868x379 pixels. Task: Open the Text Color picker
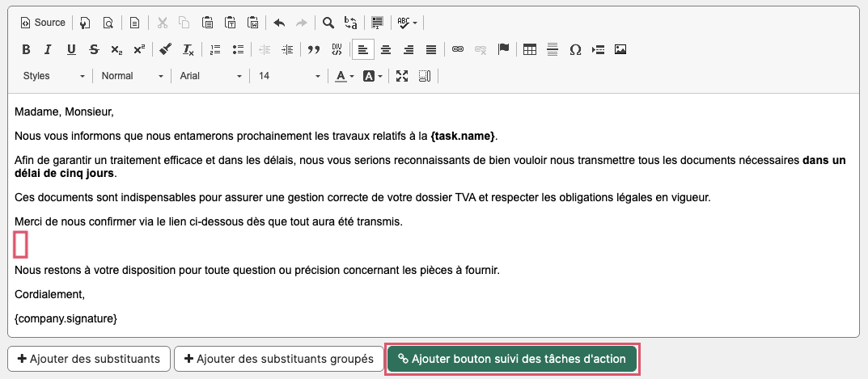point(345,76)
